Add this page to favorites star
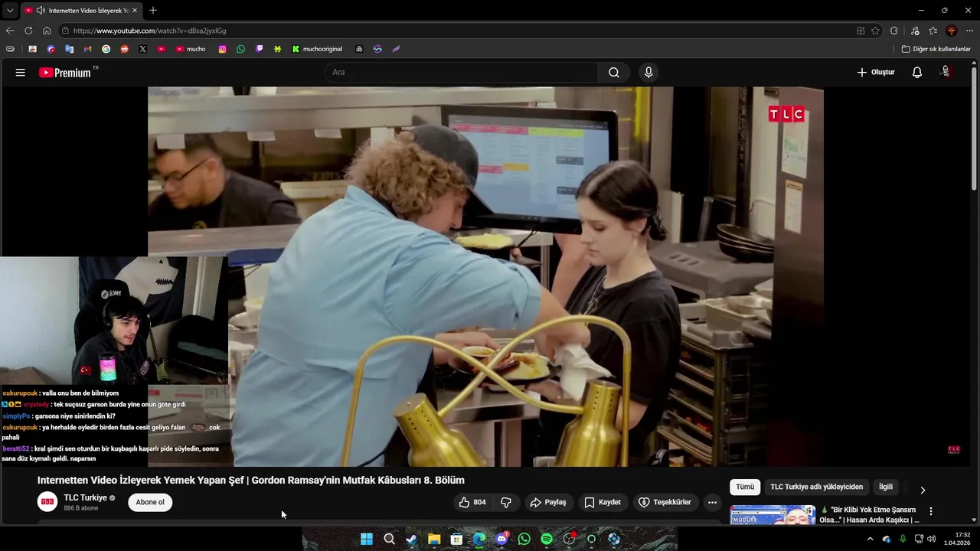Viewport: 980px width, 551px height. click(875, 31)
